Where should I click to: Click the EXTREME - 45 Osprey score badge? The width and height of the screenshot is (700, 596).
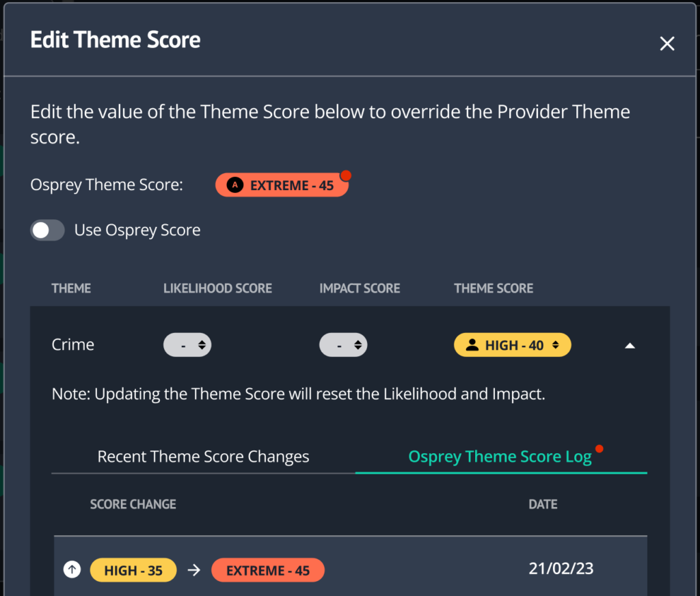[282, 185]
